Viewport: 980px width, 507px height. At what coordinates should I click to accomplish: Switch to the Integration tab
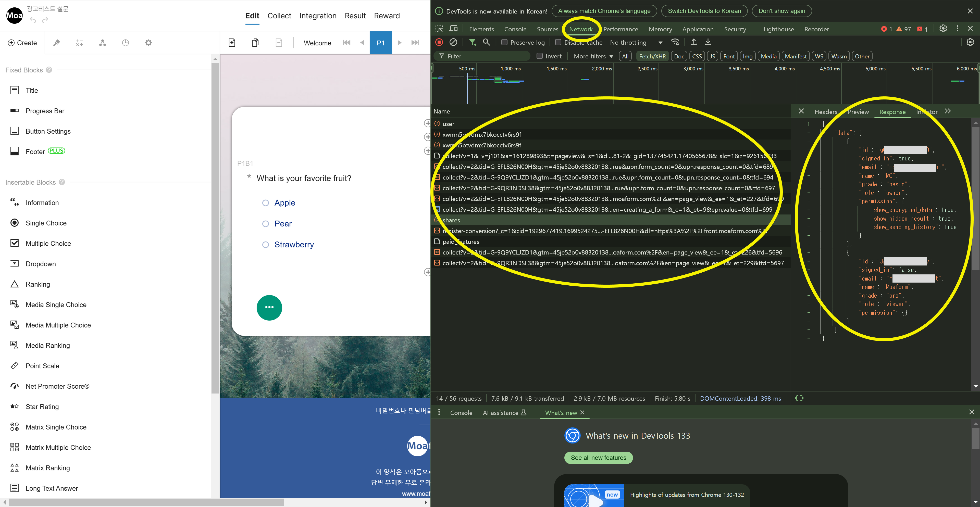coord(318,16)
